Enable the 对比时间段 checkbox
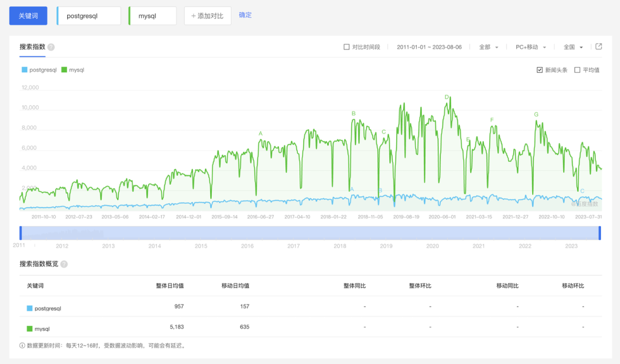The image size is (620, 364). point(346,47)
